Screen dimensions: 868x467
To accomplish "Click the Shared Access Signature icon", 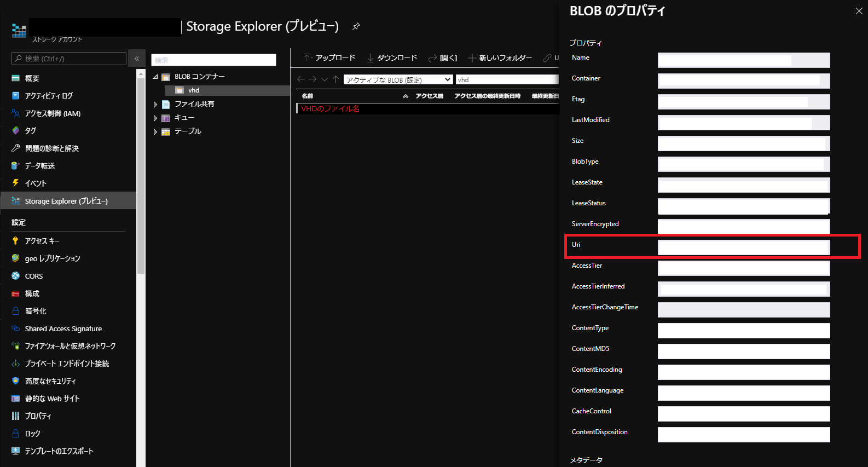I will (15, 328).
